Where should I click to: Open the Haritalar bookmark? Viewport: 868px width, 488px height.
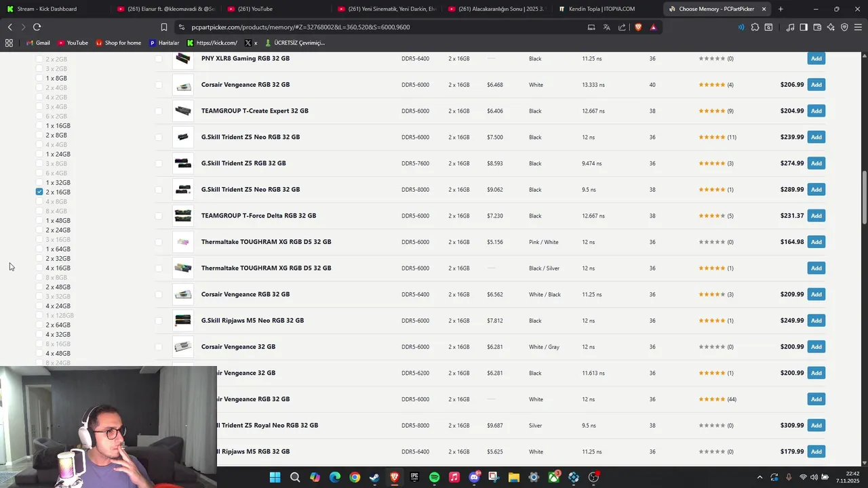[164, 43]
